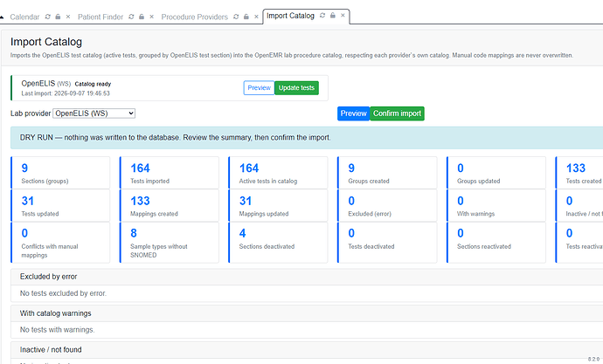Click the 'Tests updated' stat card
The image size is (603, 364).
[60, 205]
